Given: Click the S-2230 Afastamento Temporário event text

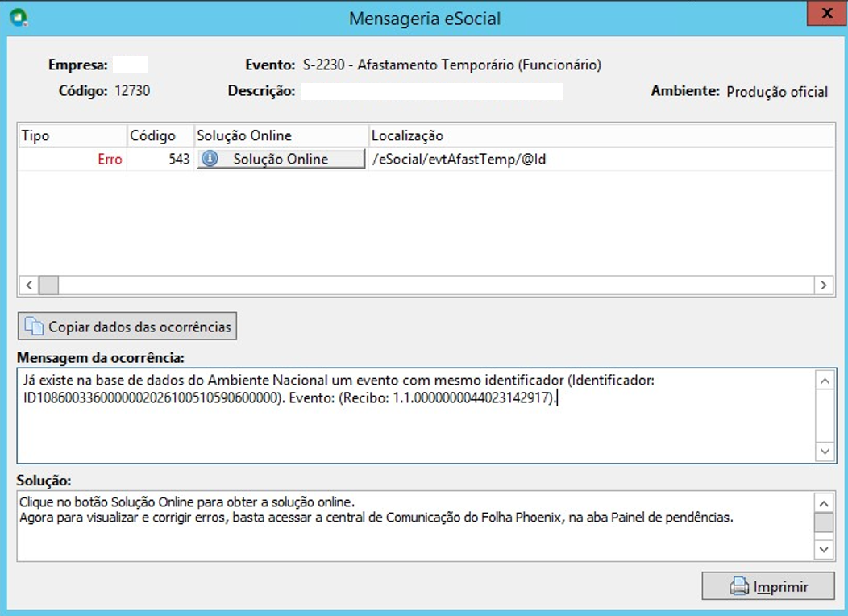Looking at the screenshot, I should click(451, 65).
